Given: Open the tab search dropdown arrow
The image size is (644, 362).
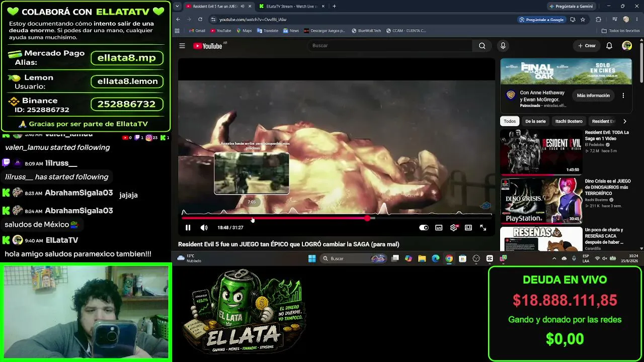Looking at the screenshot, I should pyautogui.click(x=177, y=6).
